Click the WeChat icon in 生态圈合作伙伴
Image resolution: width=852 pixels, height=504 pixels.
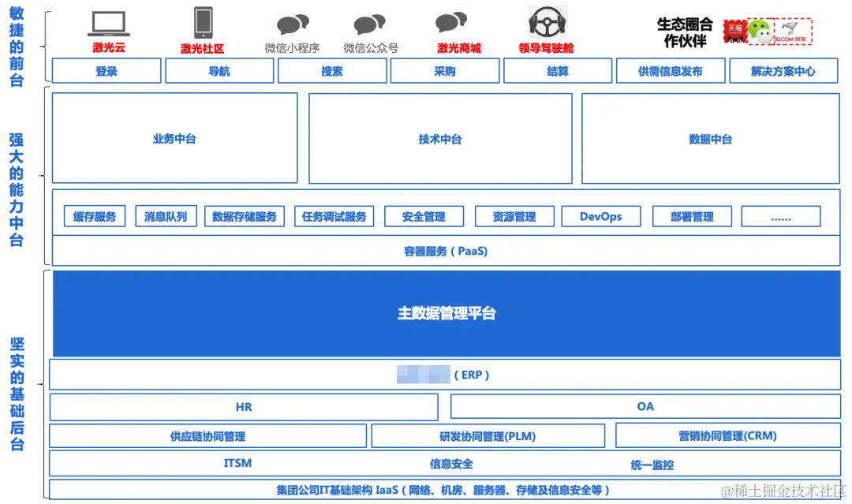(759, 31)
